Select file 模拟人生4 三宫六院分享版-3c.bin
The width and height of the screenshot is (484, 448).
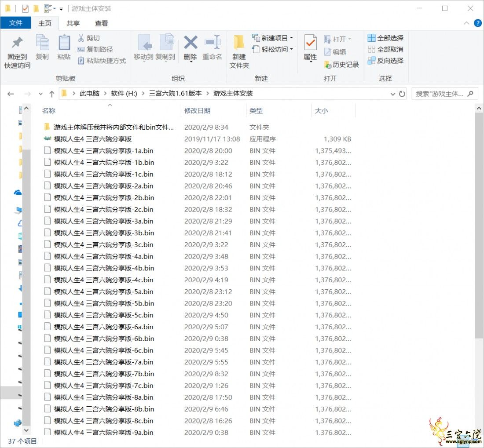104,244
